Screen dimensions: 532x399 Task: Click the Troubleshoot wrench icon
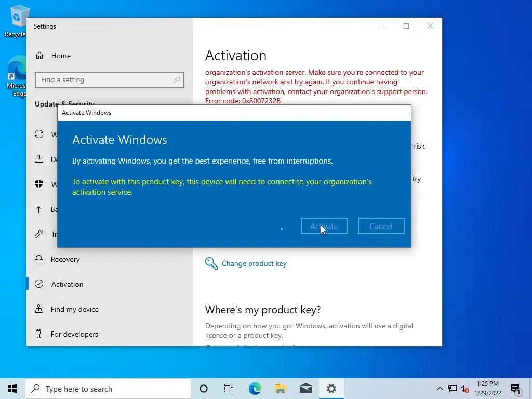coord(39,234)
